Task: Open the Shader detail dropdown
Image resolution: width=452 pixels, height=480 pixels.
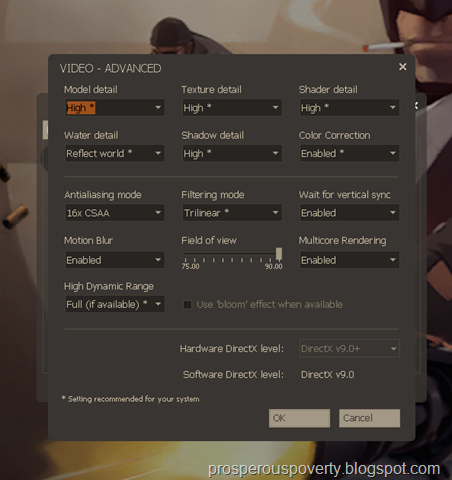Action: click(349, 108)
